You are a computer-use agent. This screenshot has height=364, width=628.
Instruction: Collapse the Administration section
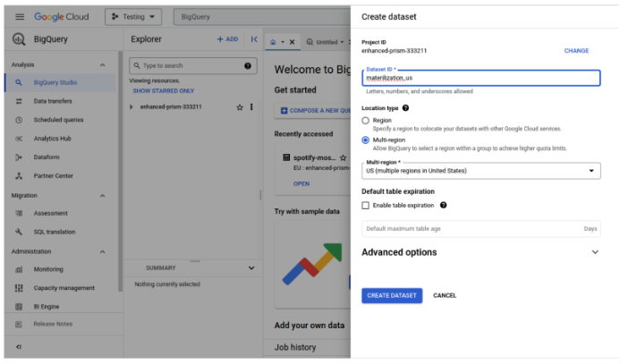(x=103, y=252)
